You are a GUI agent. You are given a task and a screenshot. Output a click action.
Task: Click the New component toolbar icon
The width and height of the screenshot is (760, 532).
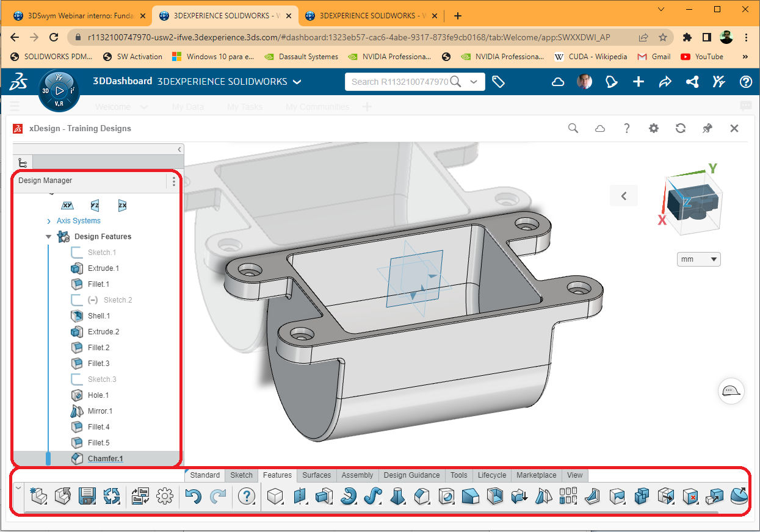tap(38, 497)
